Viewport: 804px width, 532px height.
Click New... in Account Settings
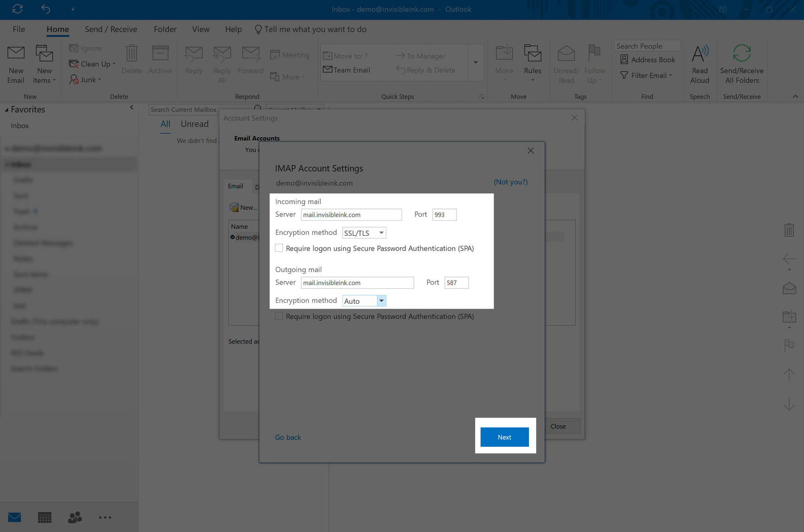pyautogui.click(x=243, y=207)
